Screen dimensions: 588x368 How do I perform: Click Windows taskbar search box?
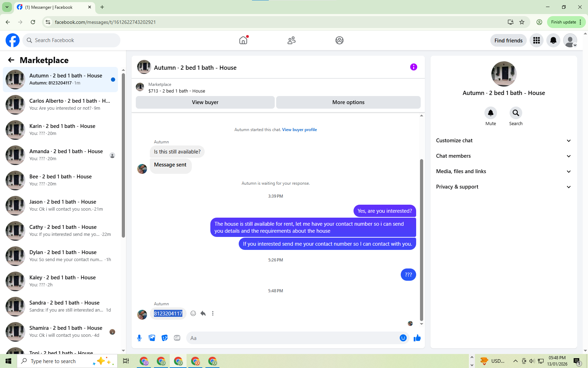tap(66, 361)
